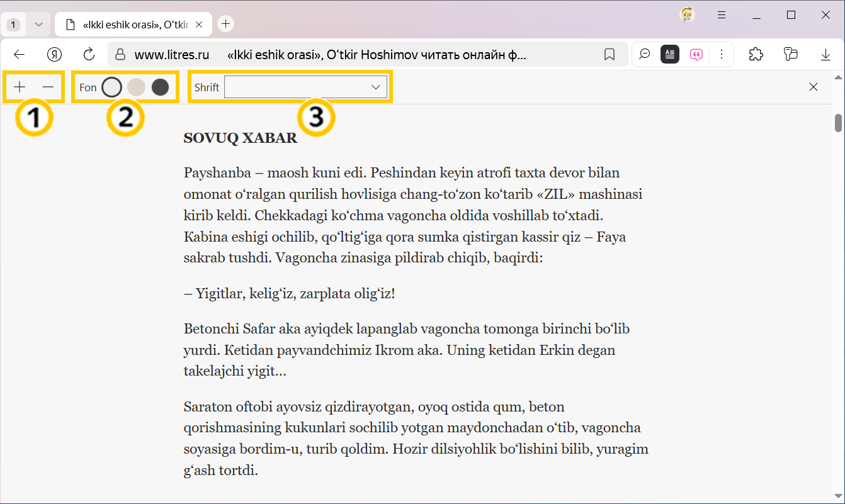
Task: Open address bar three-dot menu
Action: 722,54
